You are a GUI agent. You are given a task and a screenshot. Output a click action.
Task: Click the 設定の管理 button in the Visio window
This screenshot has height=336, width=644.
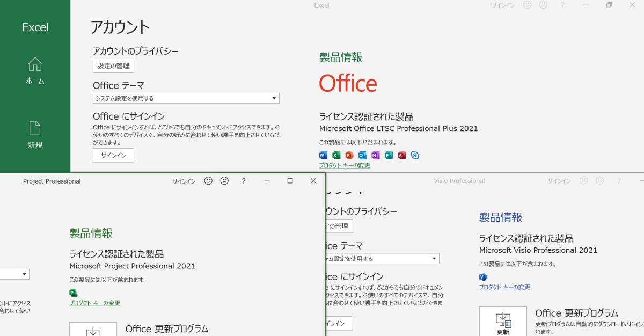(339, 226)
